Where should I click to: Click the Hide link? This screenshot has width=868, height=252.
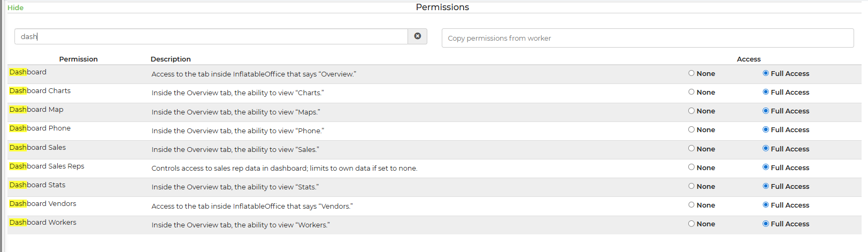[x=16, y=7]
